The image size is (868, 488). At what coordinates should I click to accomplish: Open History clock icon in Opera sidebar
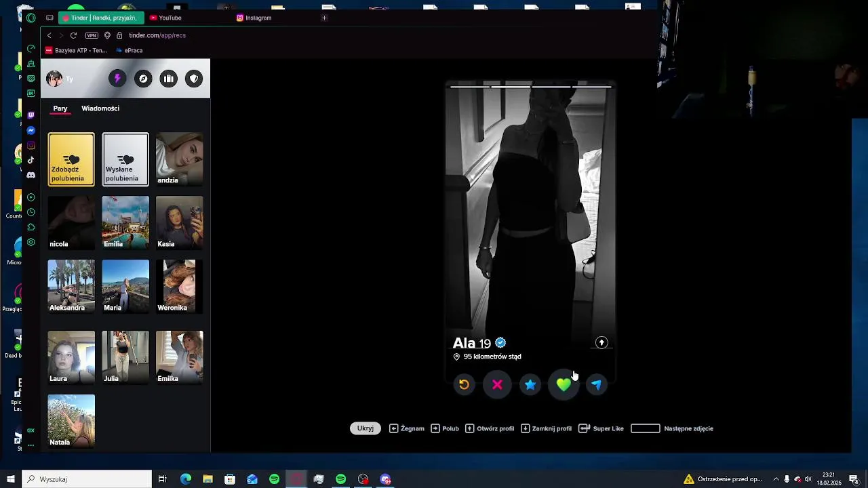coord(31,212)
